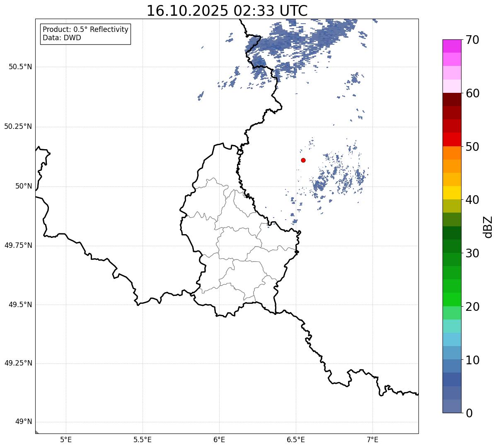
Task: Select the yellow 40 dBZ colorbar band
Action: click(452, 193)
